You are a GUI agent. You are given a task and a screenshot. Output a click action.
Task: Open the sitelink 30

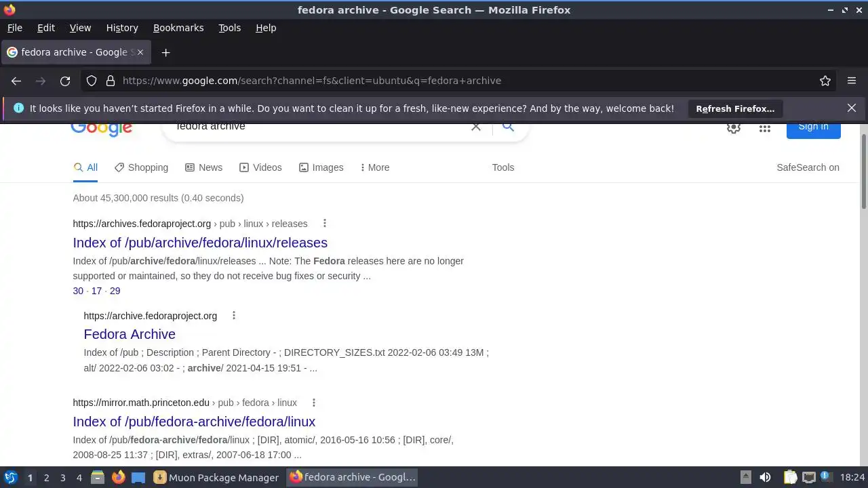(x=78, y=291)
